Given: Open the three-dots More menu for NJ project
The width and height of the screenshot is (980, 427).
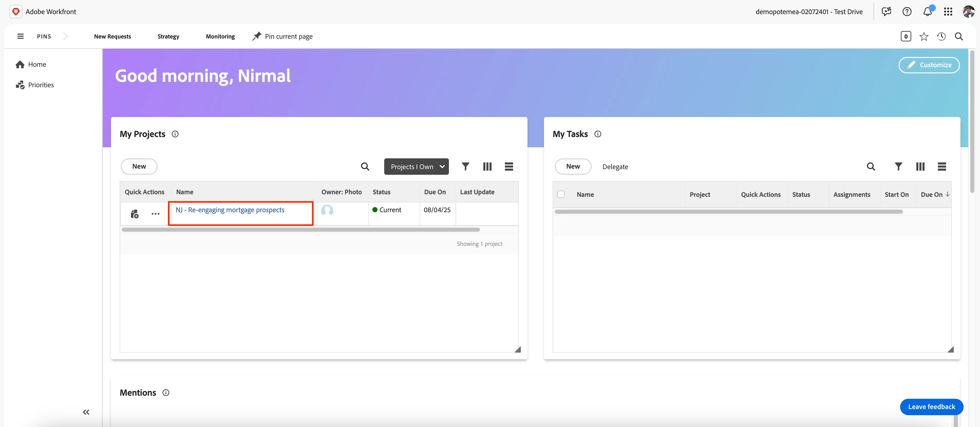Looking at the screenshot, I should coord(155,214).
